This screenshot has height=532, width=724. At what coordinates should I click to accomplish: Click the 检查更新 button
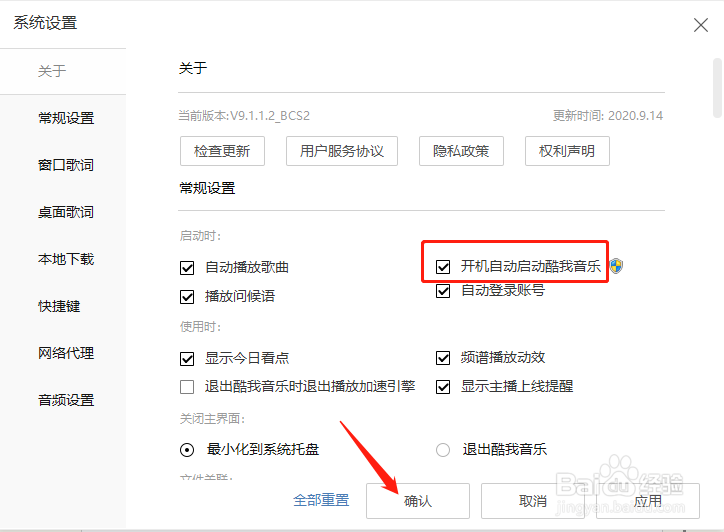pos(222,151)
